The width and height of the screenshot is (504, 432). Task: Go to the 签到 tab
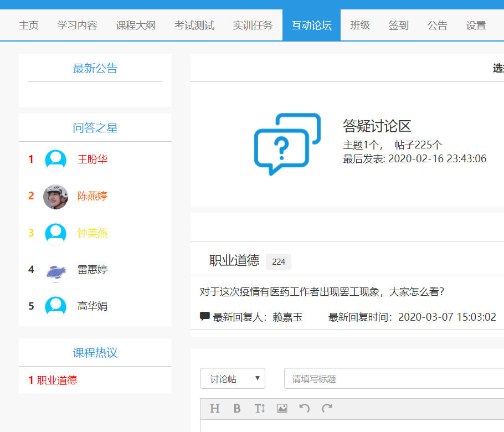[399, 25]
